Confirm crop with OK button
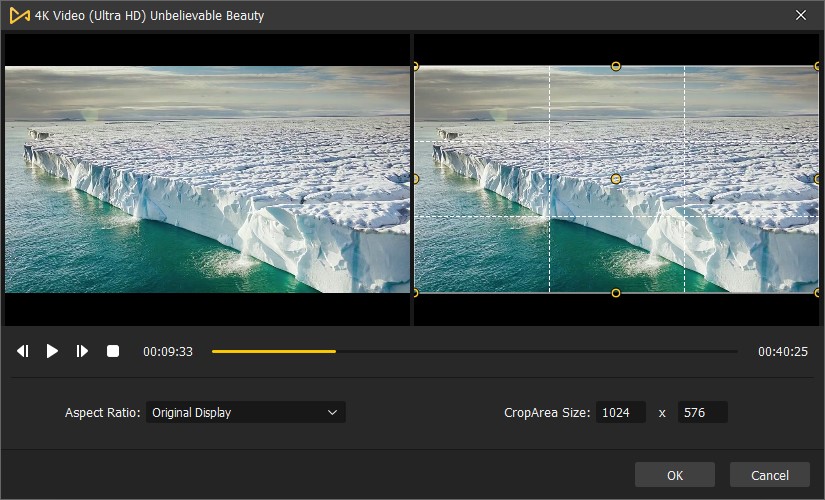This screenshot has width=825, height=500. pos(675,475)
